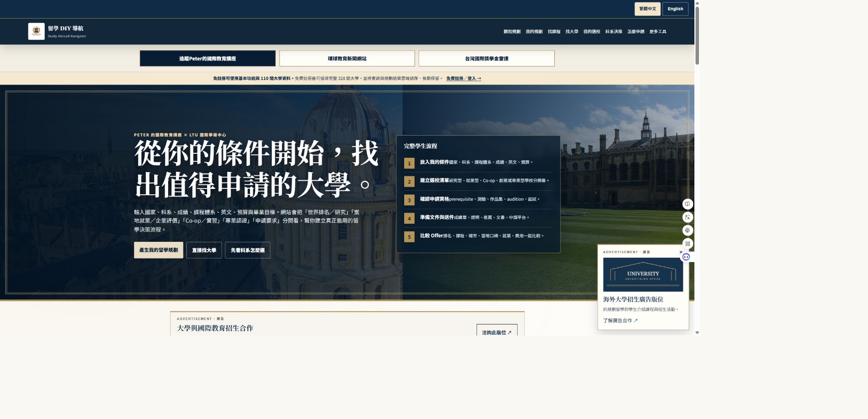Screen dimensions: 868x419
Task: Open 科系決策 nav item
Action: pyautogui.click(x=613, y=32)
